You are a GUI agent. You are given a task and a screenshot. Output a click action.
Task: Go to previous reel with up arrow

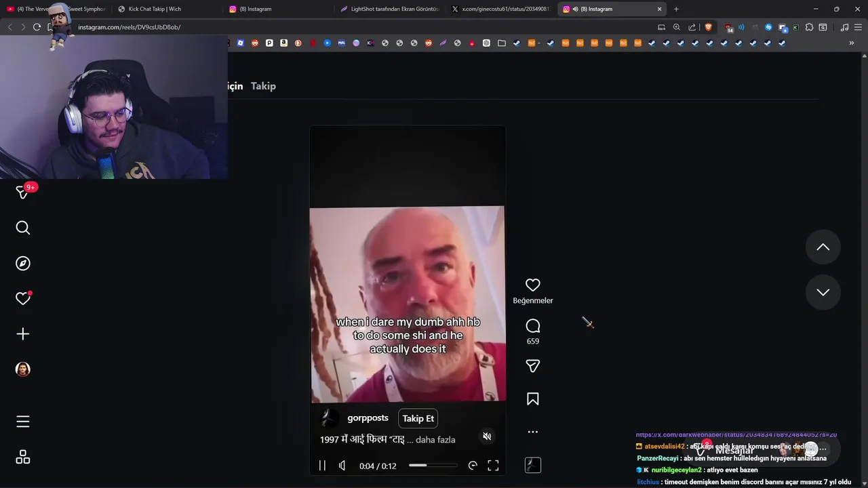pos(823,247)
